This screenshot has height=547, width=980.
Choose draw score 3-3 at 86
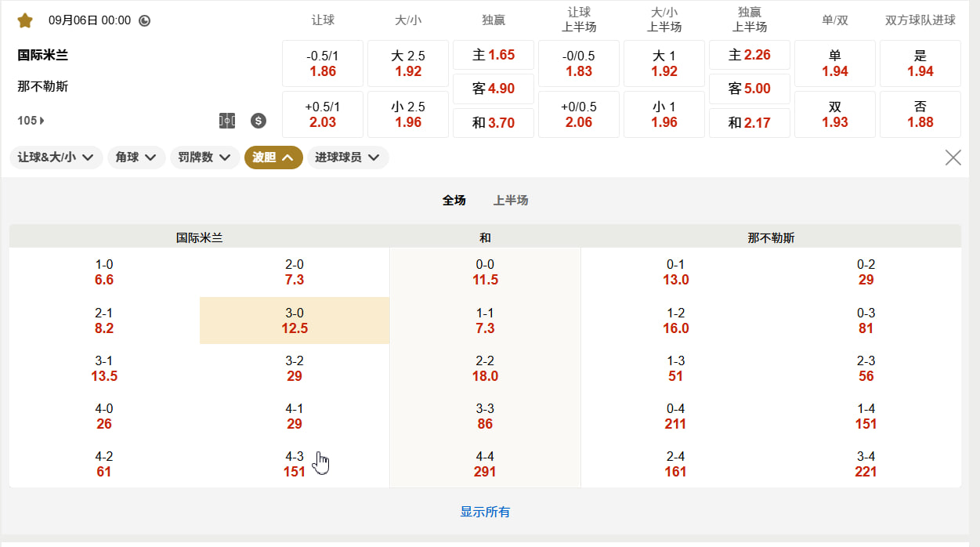click(x=485, y=416)
